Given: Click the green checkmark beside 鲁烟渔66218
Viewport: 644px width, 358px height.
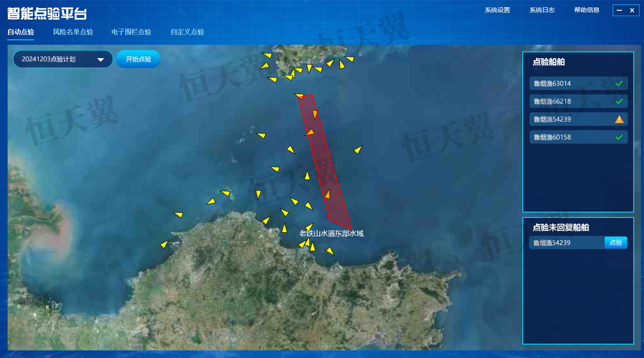Looking at the screenshot, I should 619,102.
